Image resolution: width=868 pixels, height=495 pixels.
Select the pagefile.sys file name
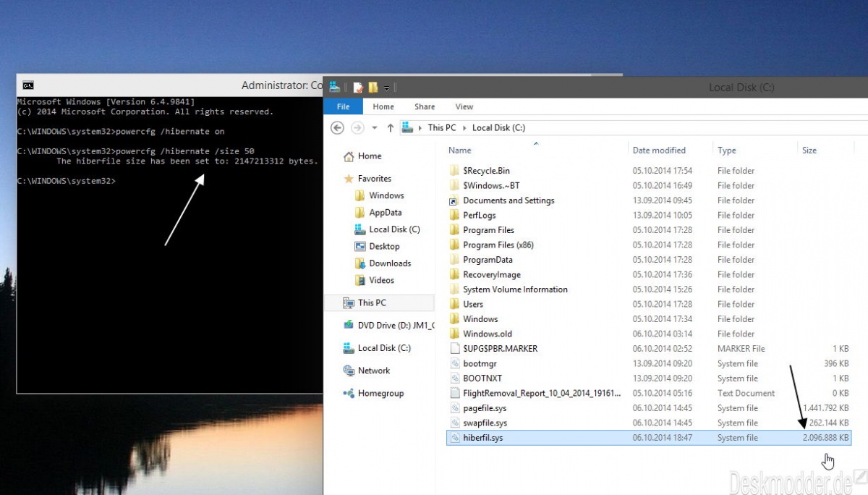(485, 408)
